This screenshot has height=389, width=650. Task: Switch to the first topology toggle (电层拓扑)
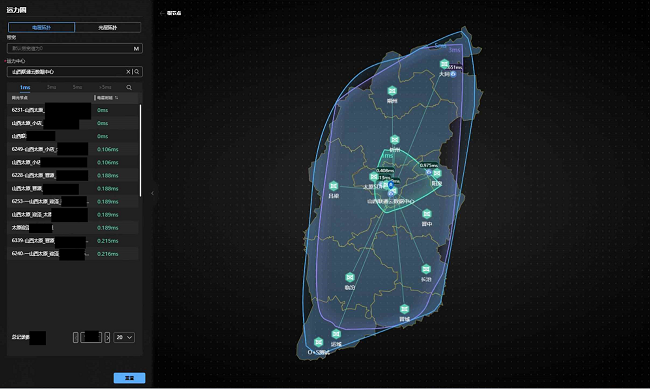click(x=41, y=27)
